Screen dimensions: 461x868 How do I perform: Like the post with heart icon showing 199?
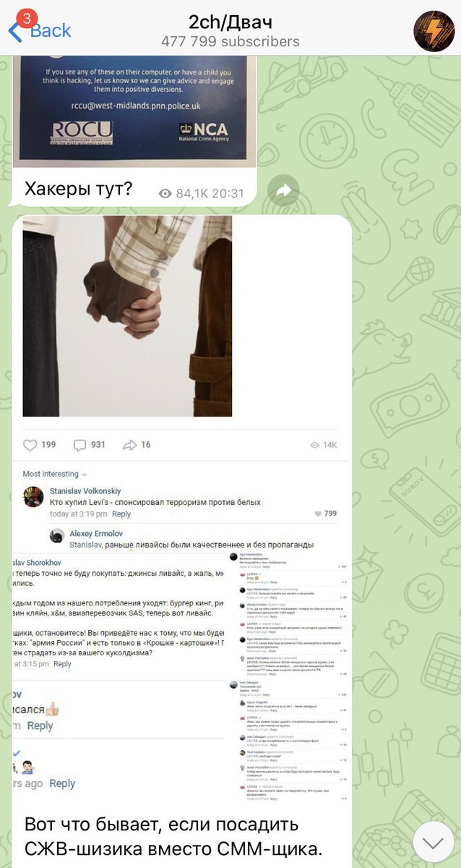(30, 445)
